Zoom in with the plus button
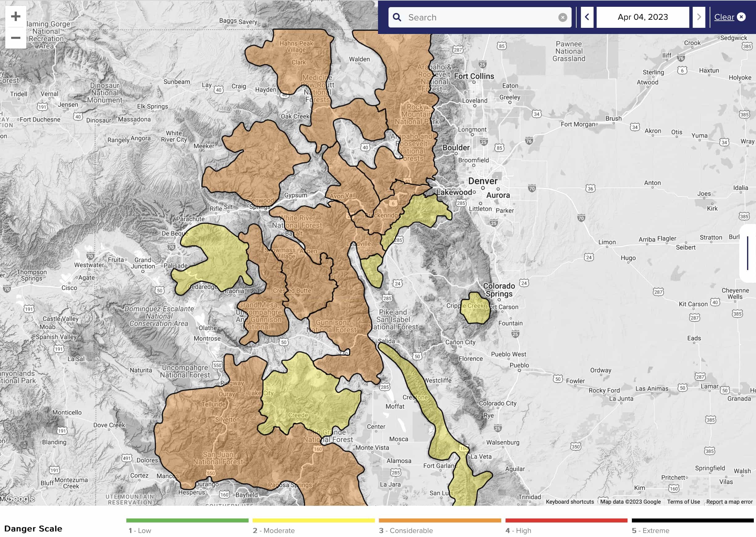The width and height of the screenshot is (756, 537). 15,17
